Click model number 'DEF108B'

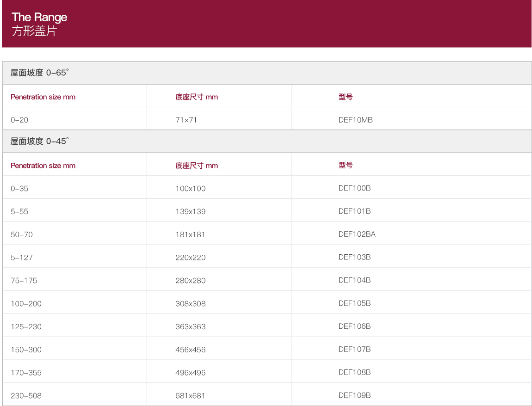click(354, 373)
